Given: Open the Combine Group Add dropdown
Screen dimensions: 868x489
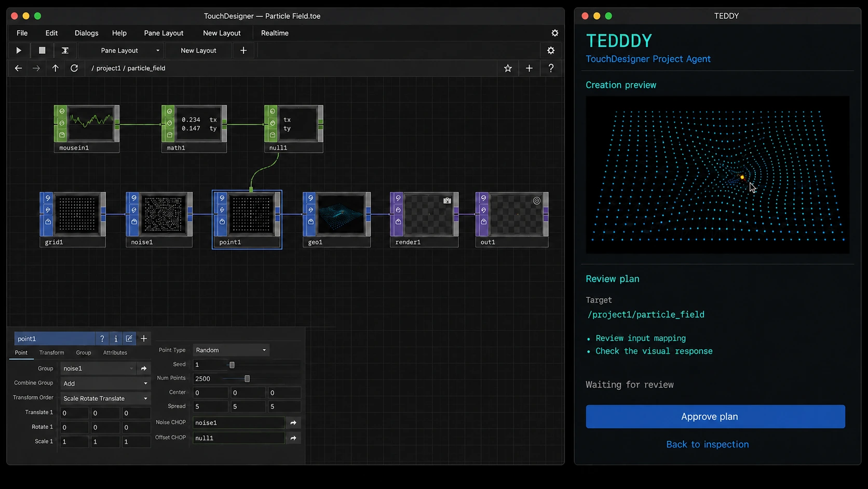Looking at the screenshot, I should coord(105,384).
